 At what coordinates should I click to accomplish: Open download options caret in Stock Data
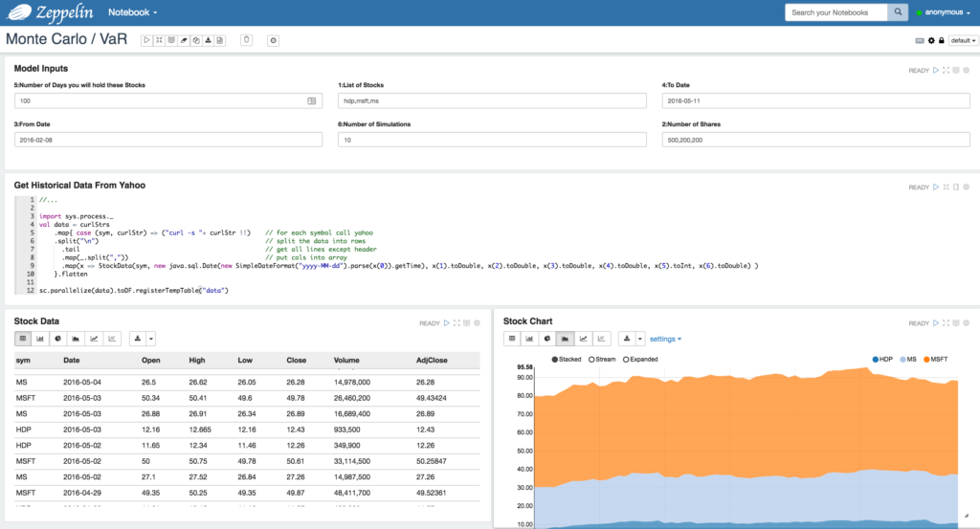click(x=151, y=339)
